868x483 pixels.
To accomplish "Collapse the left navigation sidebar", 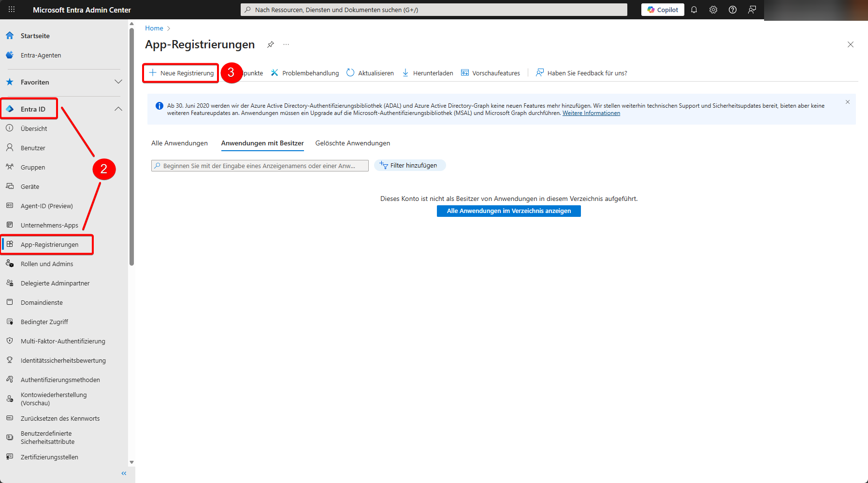I will 124,473.
